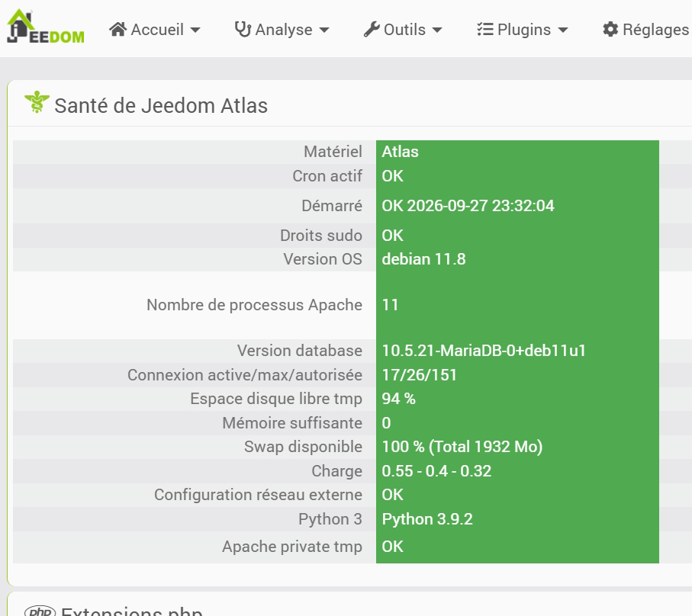Image resolution: width=692 pixels, height=616 pixels.
Task: Click the PHP extensions logo icon
Action: point(40,611)
